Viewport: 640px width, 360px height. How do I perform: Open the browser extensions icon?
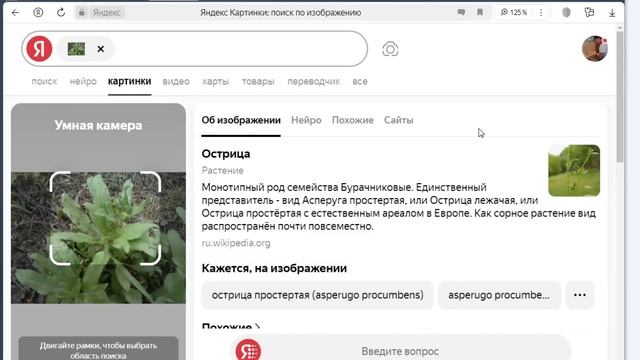pyautogui.click(x=589, y=13)
